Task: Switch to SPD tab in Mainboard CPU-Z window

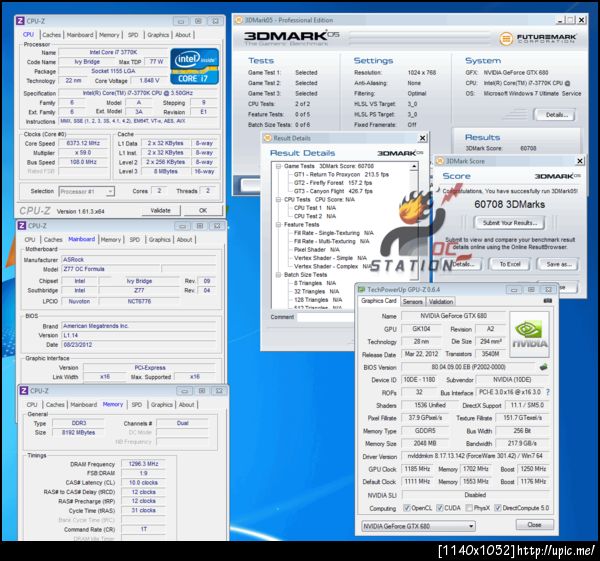Action: pyautogui.click(x=135, y=240)
